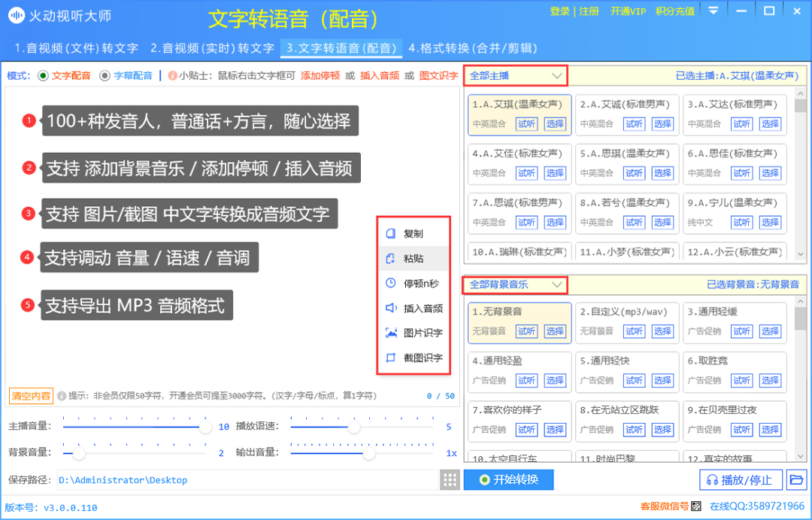The height and width of the screenshot is (520, 812).
Task: Select background music 5.通用轻快
Action: pos(662,381)
